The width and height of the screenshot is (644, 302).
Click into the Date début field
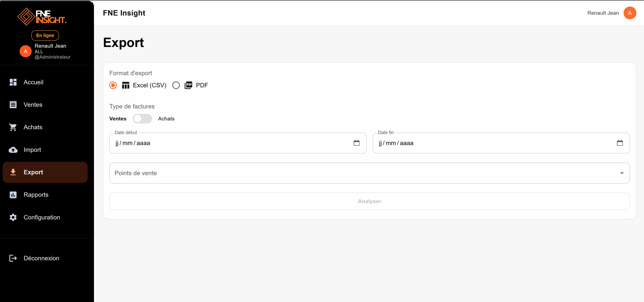[x=225, y=143]
